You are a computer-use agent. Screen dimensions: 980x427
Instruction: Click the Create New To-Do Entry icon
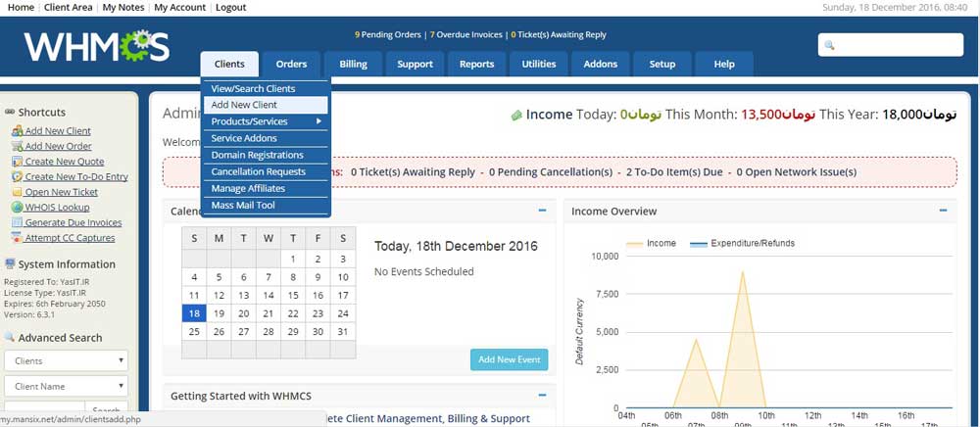[x=17, y=176]
